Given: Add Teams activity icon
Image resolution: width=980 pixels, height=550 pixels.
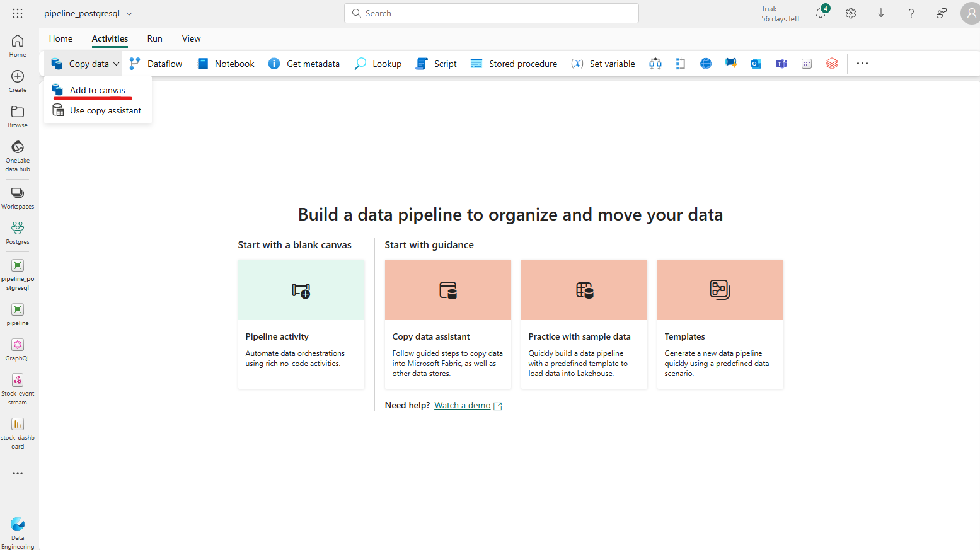Looking at the screenshot, I should (781, 64).
